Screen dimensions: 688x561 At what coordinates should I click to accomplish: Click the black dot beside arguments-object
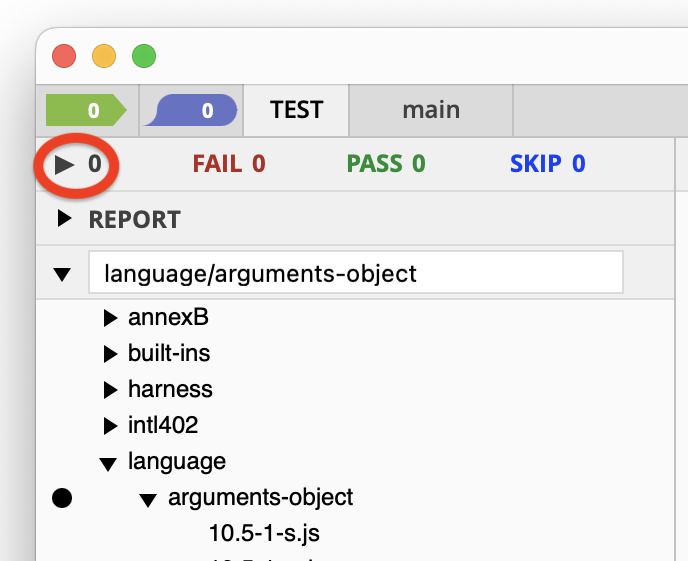(62, 498)
